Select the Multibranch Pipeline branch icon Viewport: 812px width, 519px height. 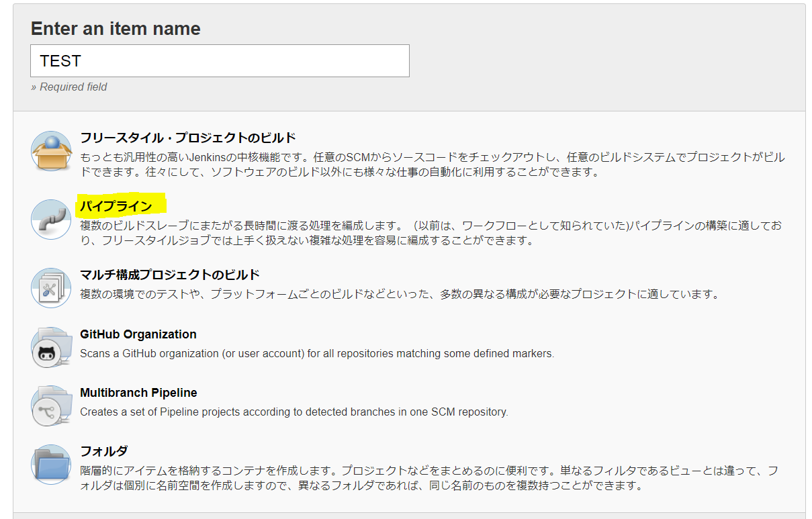(51, 406)
